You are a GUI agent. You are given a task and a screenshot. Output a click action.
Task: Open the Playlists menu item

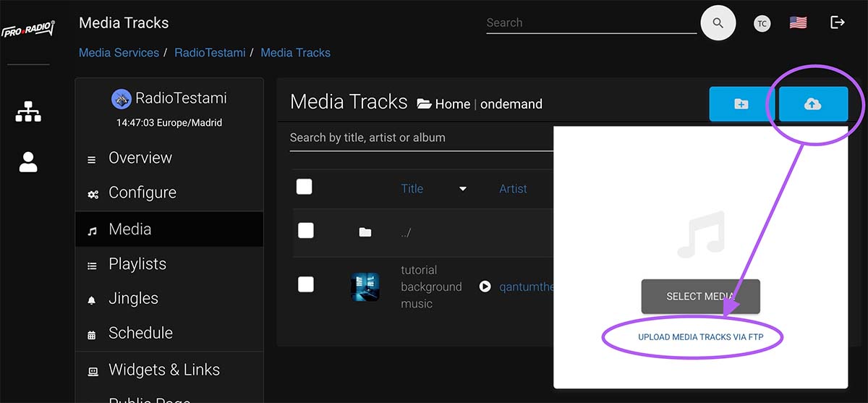[169, 264]
